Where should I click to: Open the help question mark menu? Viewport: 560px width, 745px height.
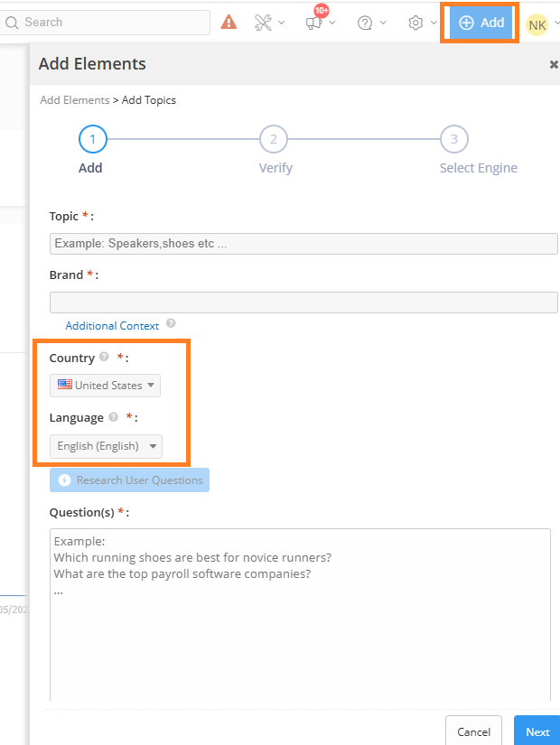[365, 23]
